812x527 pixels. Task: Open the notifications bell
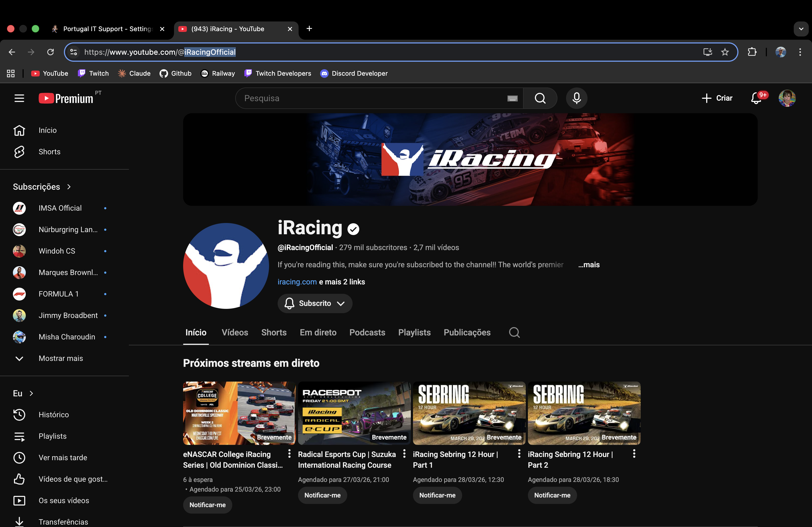click(756, 98)
